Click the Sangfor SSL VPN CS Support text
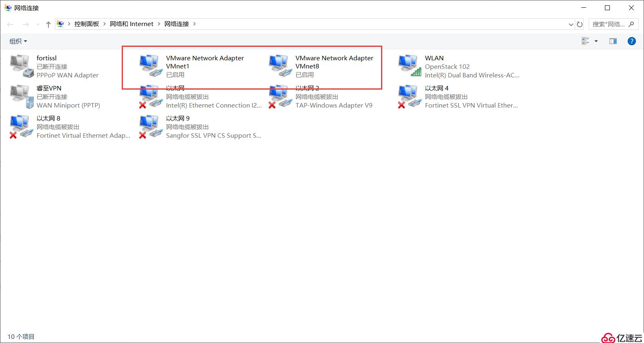The width and height of the screenshot is (644, 343). [214, 136]
